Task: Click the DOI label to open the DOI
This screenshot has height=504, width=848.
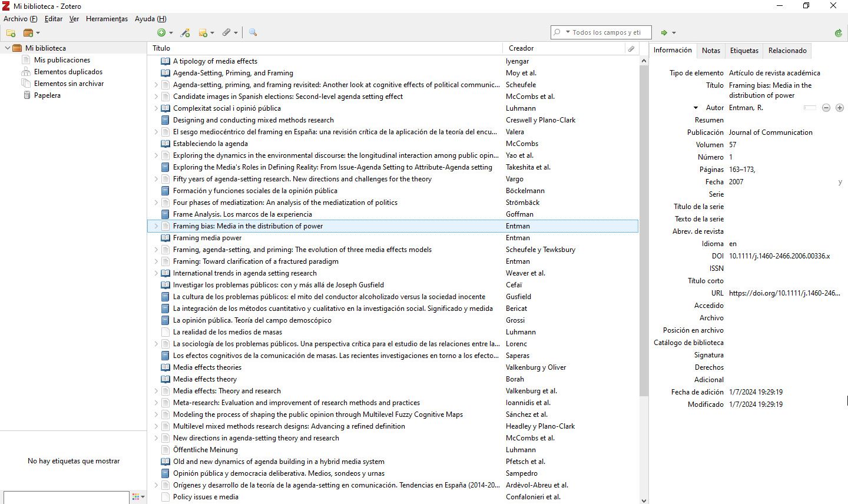Action: (717, 256)
